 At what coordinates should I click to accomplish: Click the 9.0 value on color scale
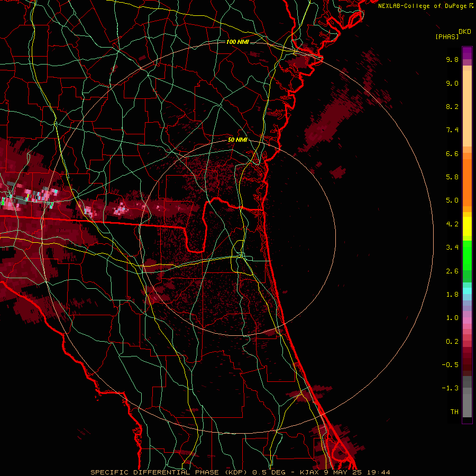452,84
